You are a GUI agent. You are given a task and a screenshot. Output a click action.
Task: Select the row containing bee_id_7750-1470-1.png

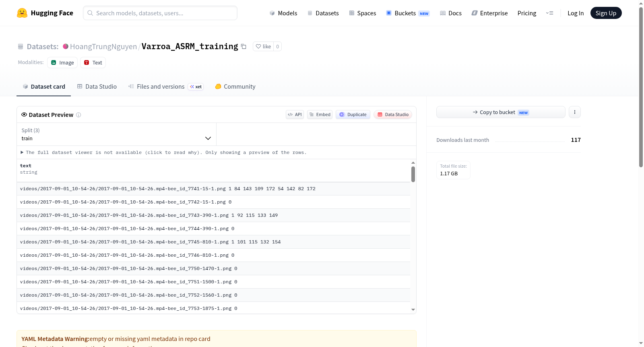pyautogui.click(x=213, y=268)
